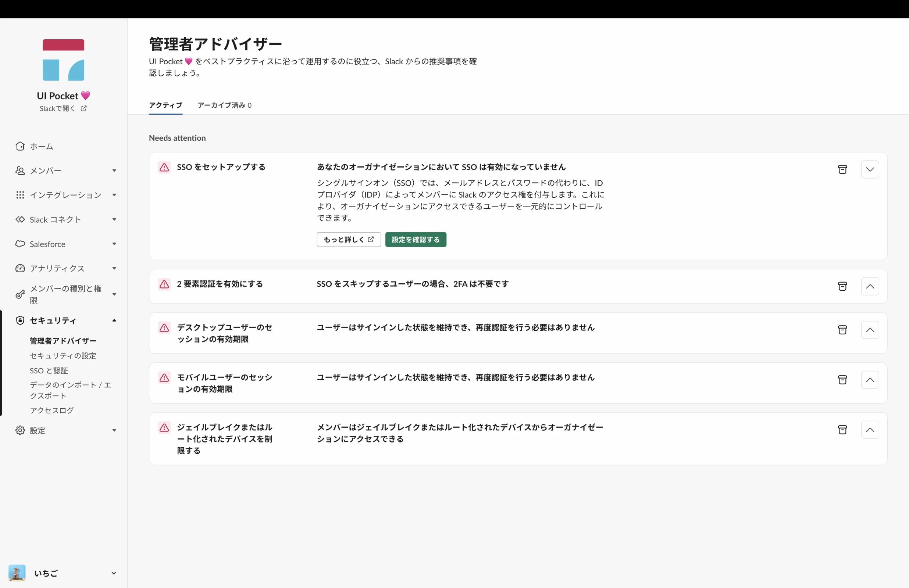Archive the ジェイルブレイク device recommendation

point(842,430)
